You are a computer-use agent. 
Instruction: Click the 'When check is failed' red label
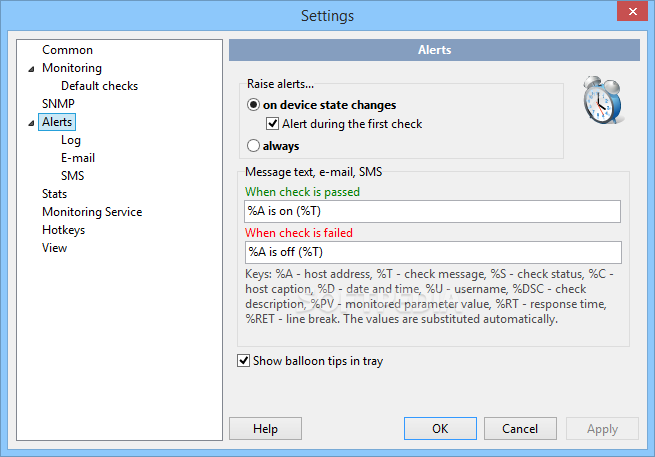[x=299, y=233]
